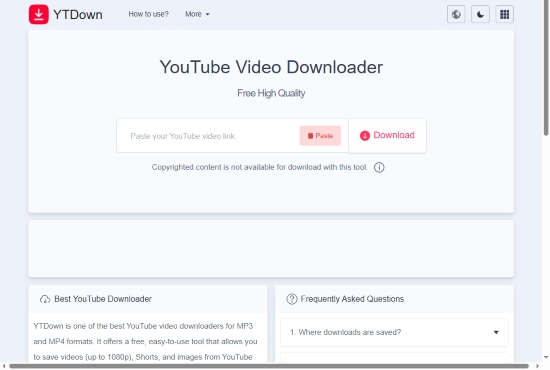The width and height of the screenshot is (550, 370).
Task: Click the horizontal scrollbar thumb at the bottom
Action: pyautogui.click(x=269, y=366)
